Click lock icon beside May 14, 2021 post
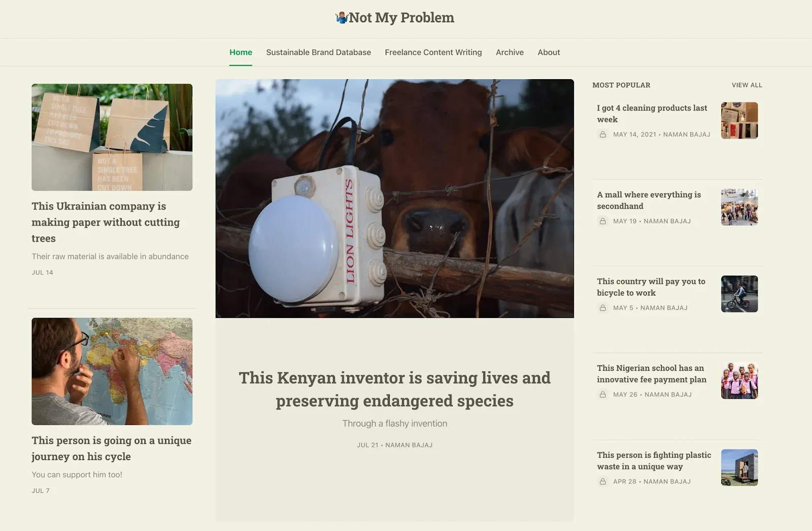Screen dimensions: 812x531 coord(602,134)
